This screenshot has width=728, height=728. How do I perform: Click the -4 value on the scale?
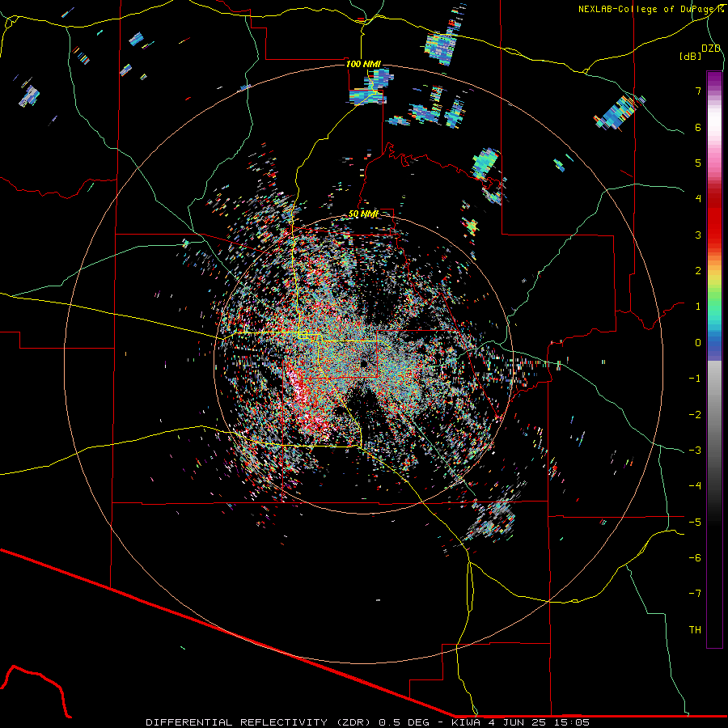point(695,486)
